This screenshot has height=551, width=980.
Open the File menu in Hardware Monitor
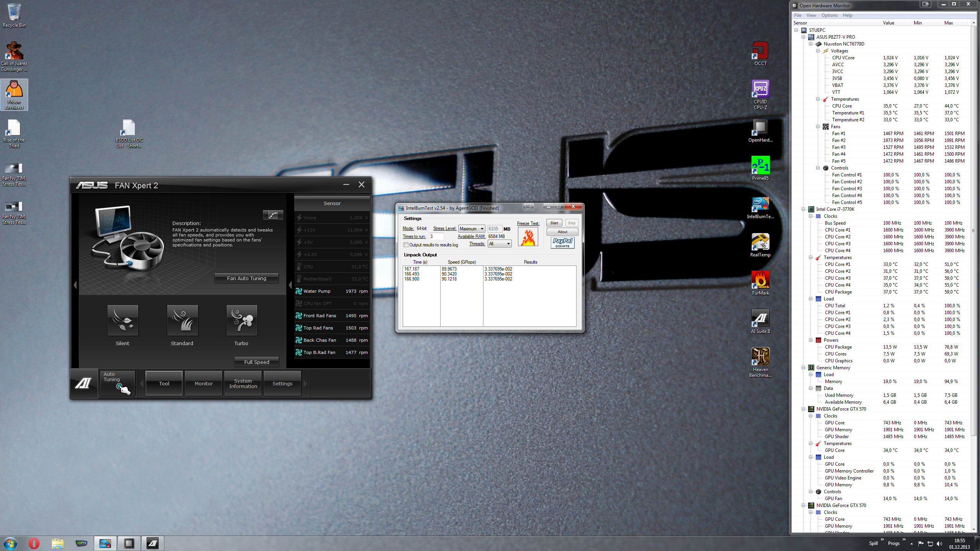pos(798,15)
